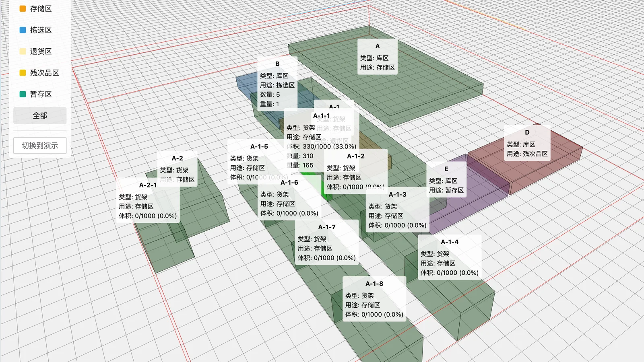644x362 pixels.
Task: Select the A-1-3 shelf label title
Action: pos(398,194)
